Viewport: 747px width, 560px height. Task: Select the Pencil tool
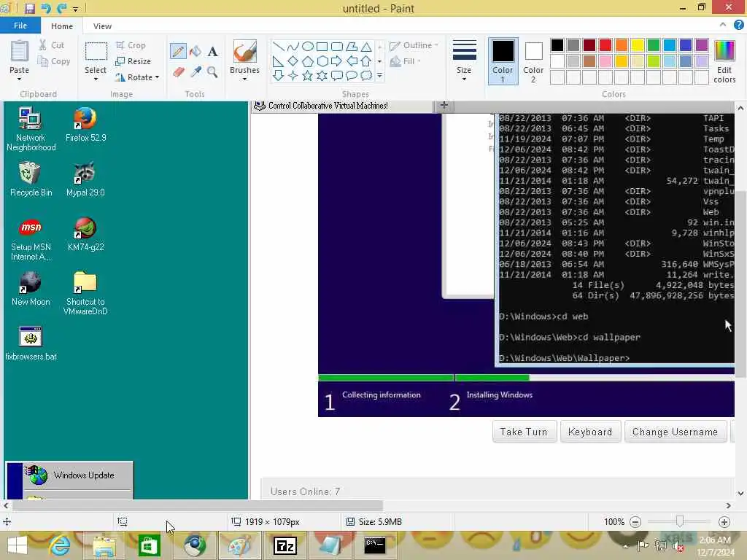[178, 51]
